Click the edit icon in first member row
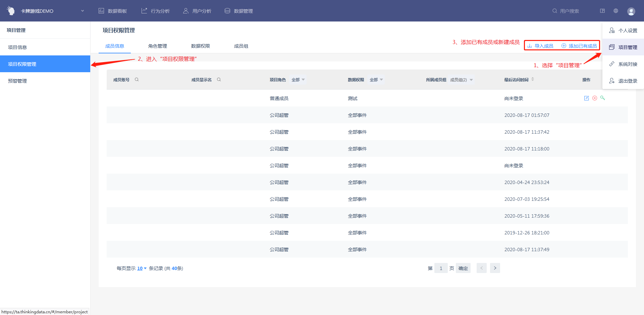 (586, 98)
